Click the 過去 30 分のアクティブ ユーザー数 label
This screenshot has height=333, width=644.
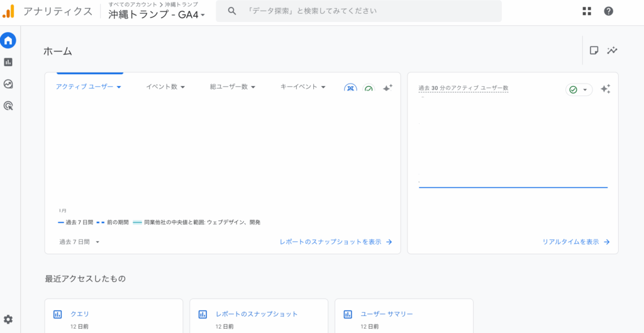[464, 88]
